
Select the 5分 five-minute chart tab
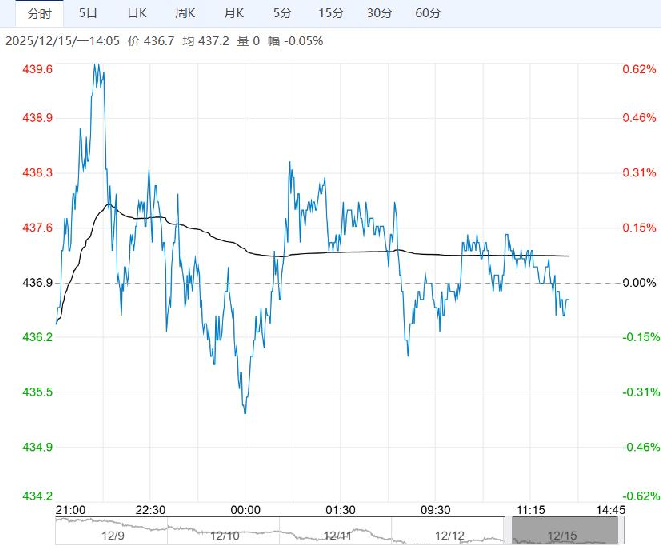tap(282, 14)
